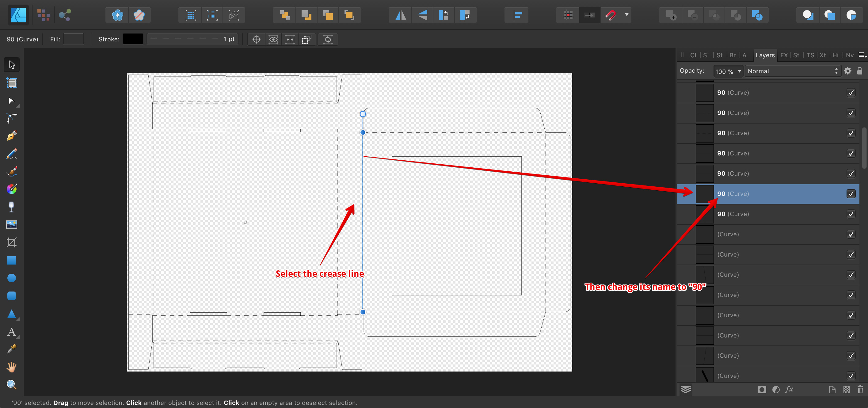Click the layer effects fx icon

click(789, 390)
